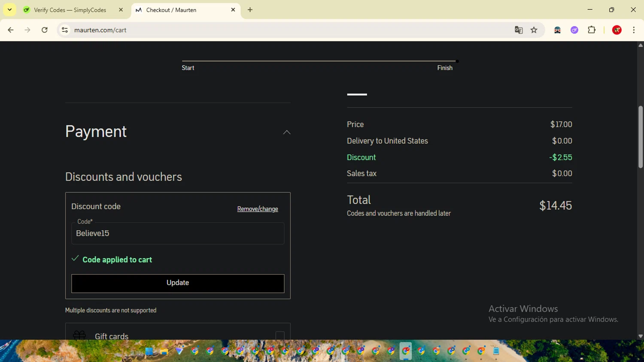The width and height of the screenshot is (644, 362).
Task: Open the Windows Start menu
Action: point(149,351)
